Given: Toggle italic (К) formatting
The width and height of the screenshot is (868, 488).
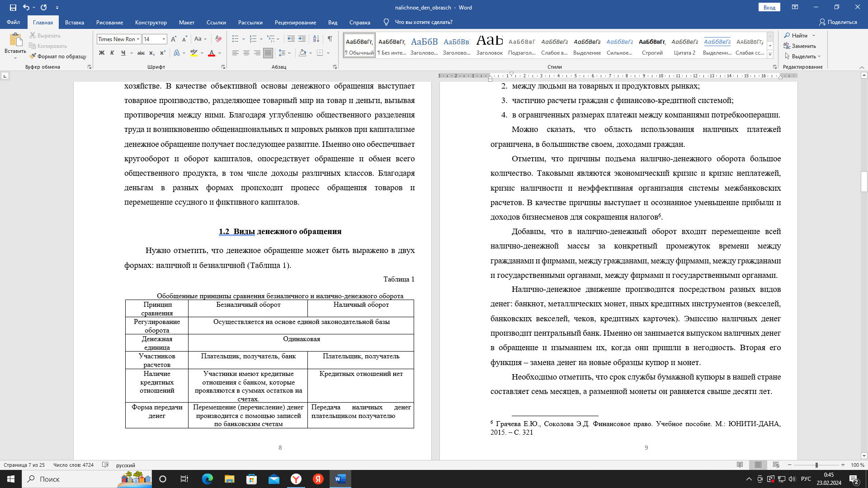Looking at the screenshot, I should coord(112,53).
